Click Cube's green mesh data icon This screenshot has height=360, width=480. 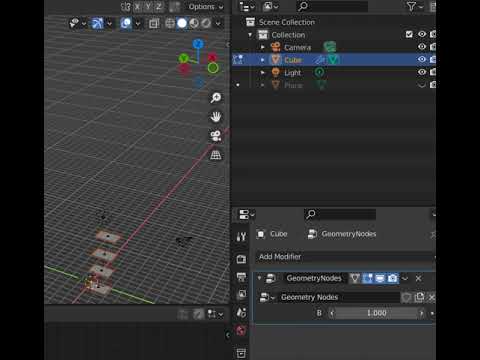[x=333, y=60]
